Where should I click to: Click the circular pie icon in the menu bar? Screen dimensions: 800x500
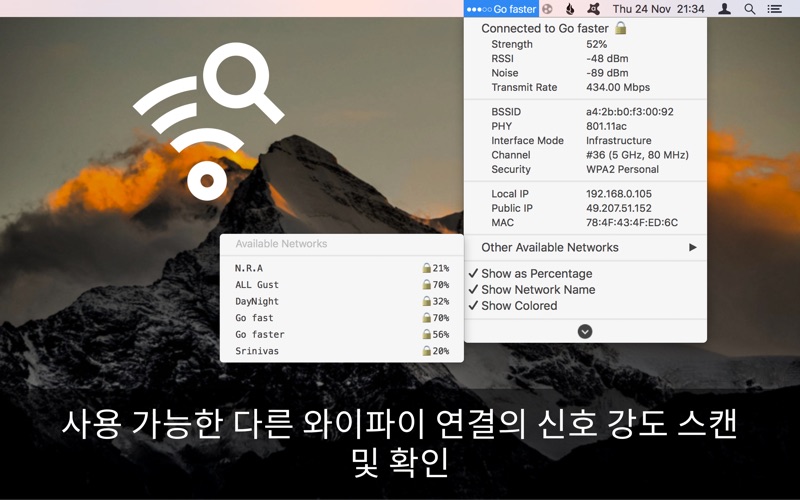coord(547,9)
